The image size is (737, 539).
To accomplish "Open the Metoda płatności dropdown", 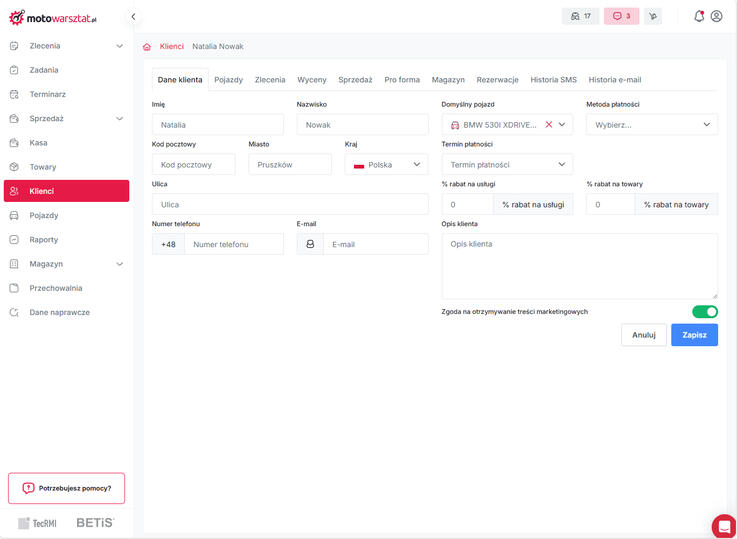I will pos(651,125).
